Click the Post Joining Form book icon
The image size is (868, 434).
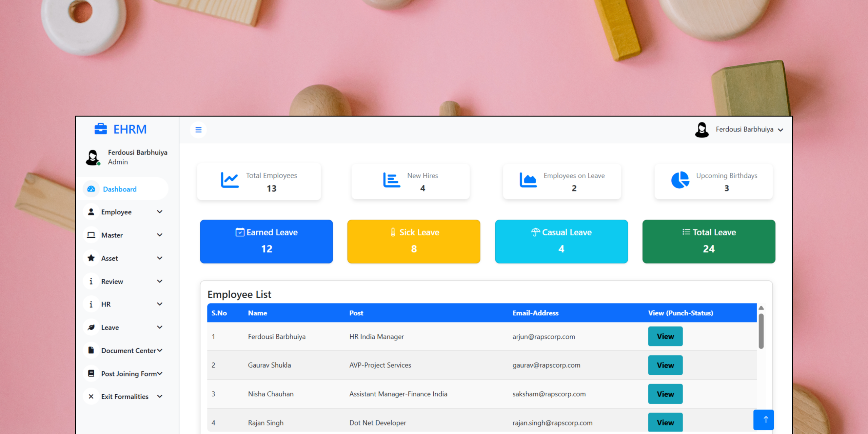coord(91,373)
